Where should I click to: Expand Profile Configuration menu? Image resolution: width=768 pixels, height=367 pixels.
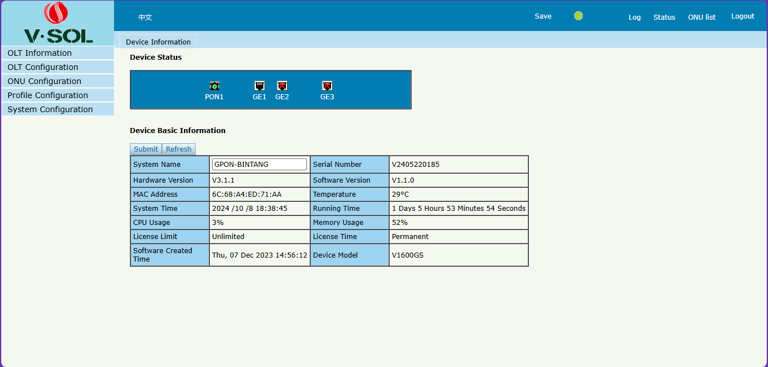pyautogui.click(x=58, y=95)
